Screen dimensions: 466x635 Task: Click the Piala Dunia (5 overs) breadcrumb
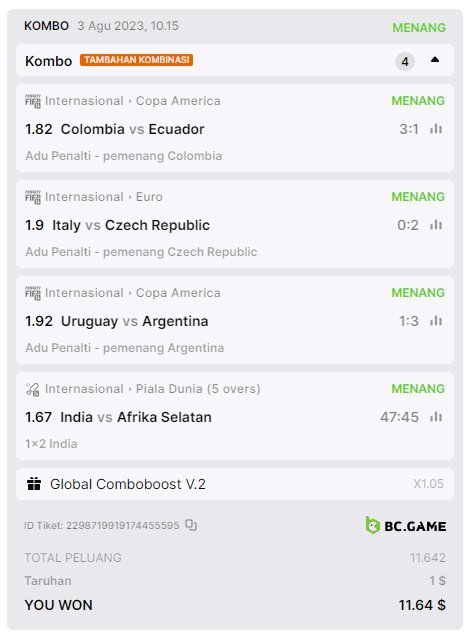point(198,389)
